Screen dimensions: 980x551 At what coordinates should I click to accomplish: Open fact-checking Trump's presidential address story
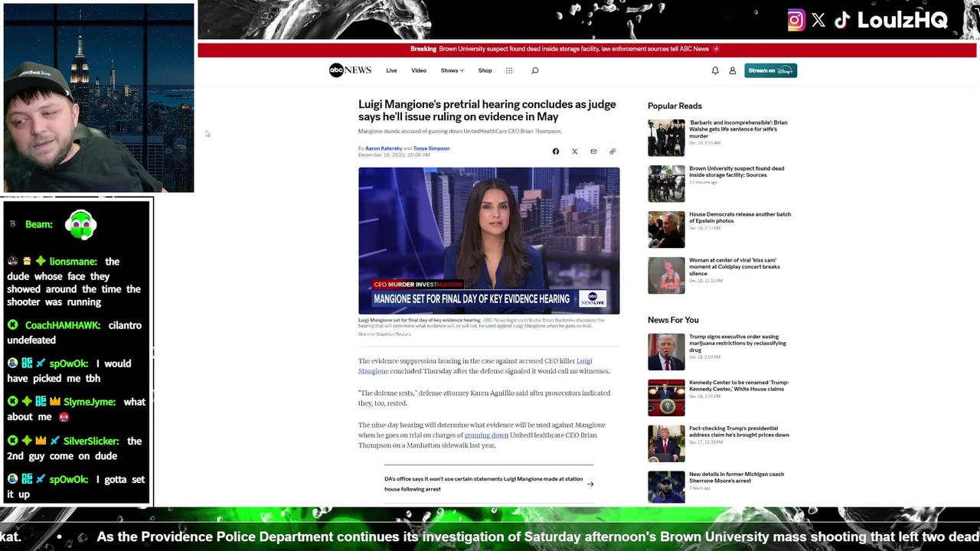[x=739, y=432]
